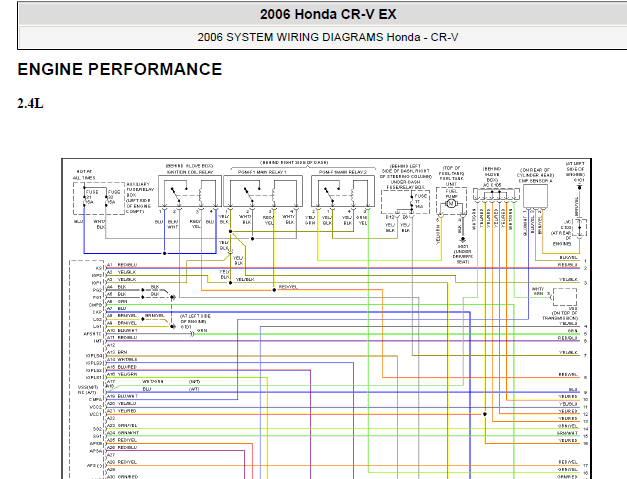Click the "(M/T)" note on WHT/GRN wire

point(194,382)
